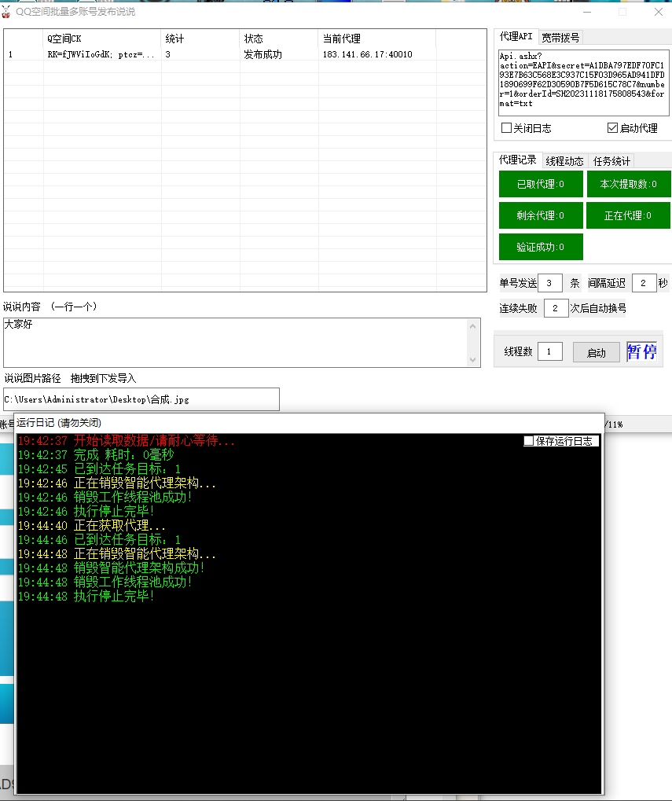Click the 连续失败 count input field
The height and width of the screenshot is (801, 672).
[x=556, y=309]
